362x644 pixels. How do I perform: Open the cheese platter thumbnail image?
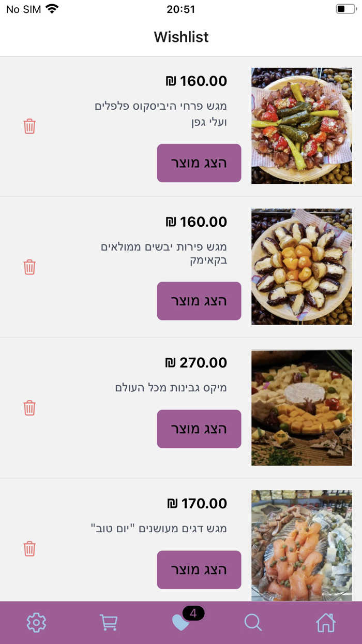click(301, 407)
